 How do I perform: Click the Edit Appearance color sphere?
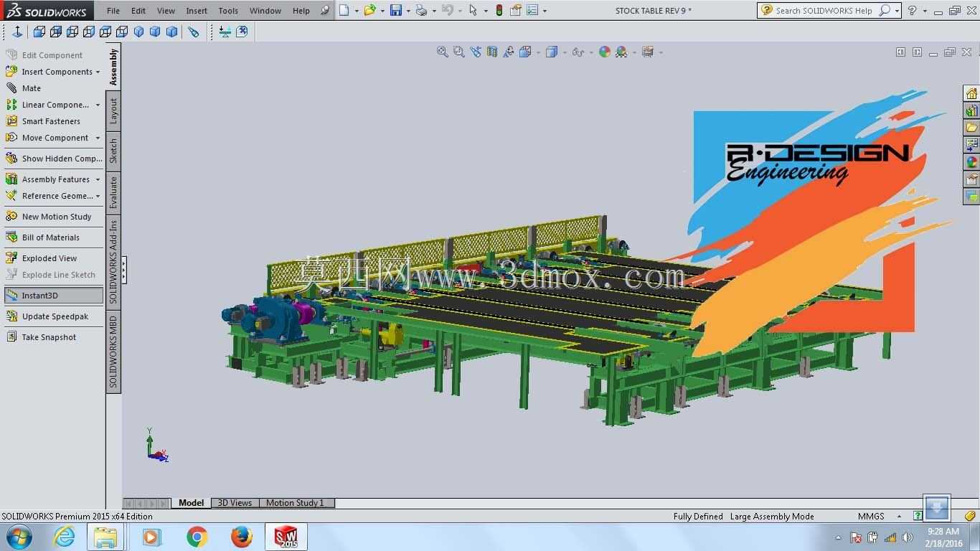click(x=605, y=52)
